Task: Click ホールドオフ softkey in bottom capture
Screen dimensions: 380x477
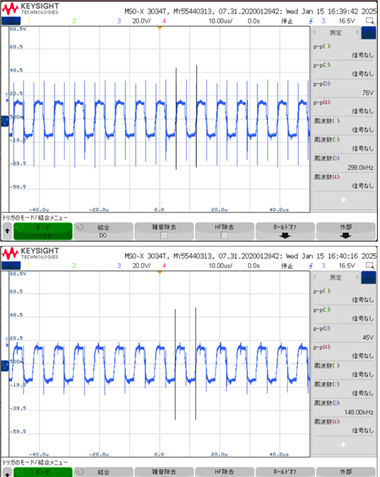Action: 285,472
